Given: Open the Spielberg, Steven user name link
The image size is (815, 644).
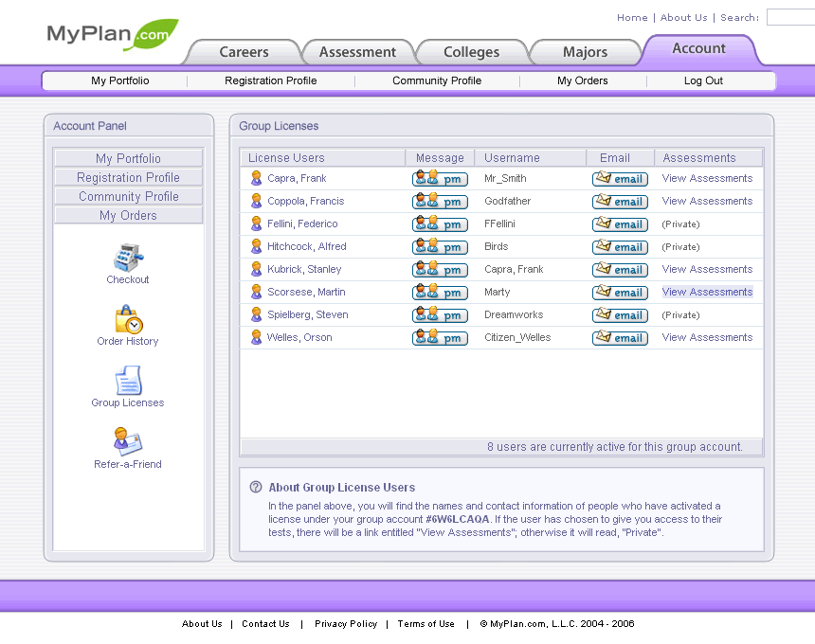Looking at the screenshot, I should point(308,314).
